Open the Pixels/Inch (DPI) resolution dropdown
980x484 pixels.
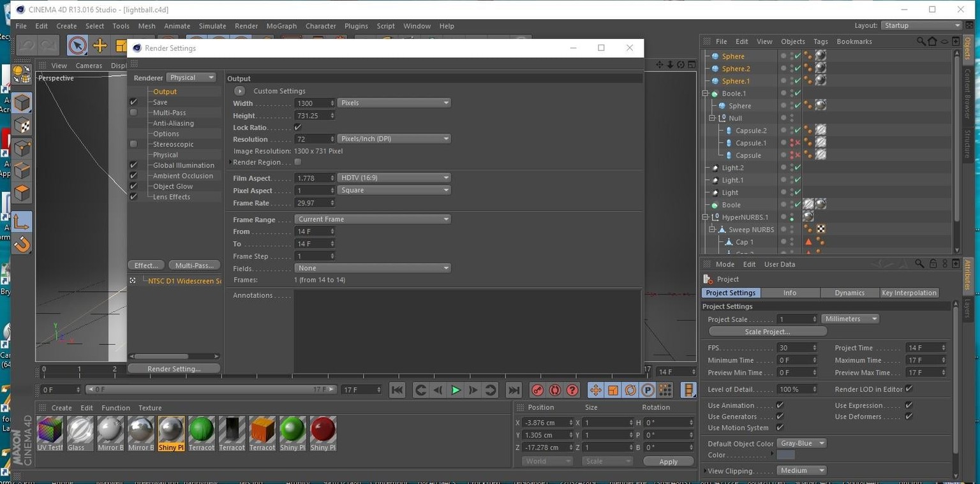(394, 139)
